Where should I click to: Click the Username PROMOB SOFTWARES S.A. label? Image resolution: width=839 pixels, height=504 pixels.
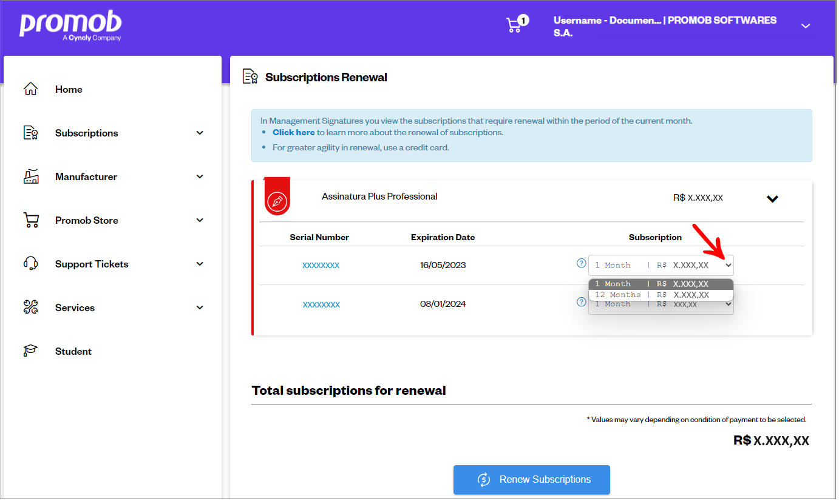pyautogui.click(x=665, y=26)
